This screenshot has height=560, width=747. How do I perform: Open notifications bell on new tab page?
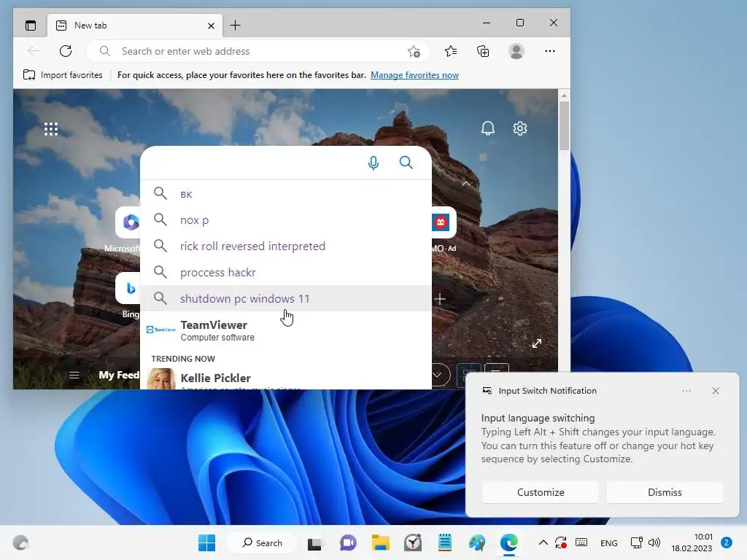488,128
